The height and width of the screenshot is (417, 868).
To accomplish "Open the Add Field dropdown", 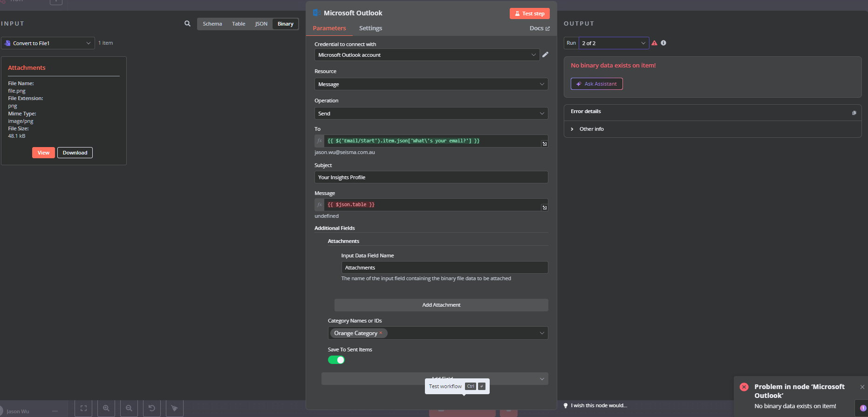I will 435,378.
